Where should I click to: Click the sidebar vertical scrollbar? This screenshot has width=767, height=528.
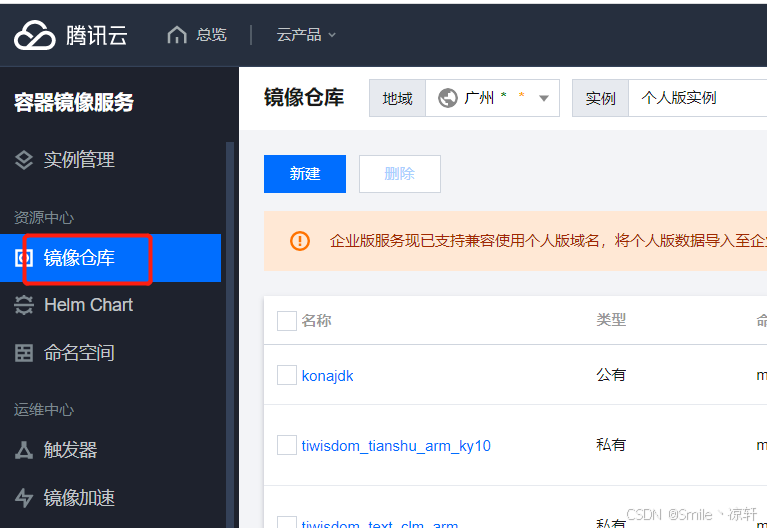click(230, 335)
